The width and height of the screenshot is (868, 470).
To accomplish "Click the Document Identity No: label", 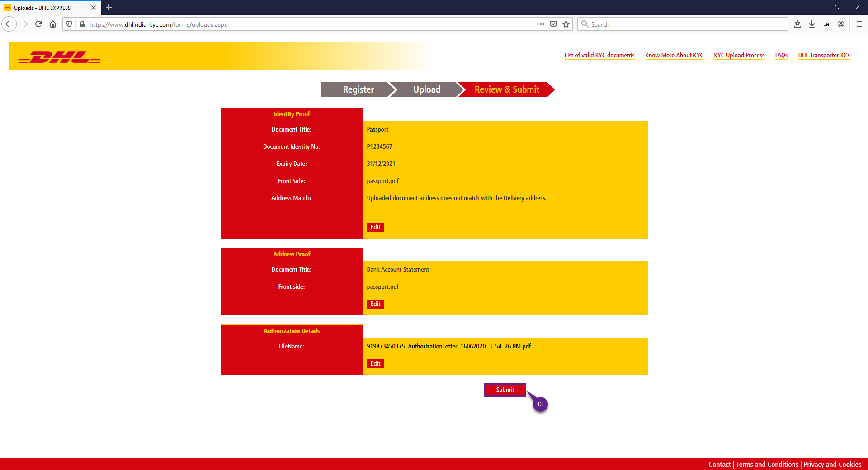I will click(292, 146).
